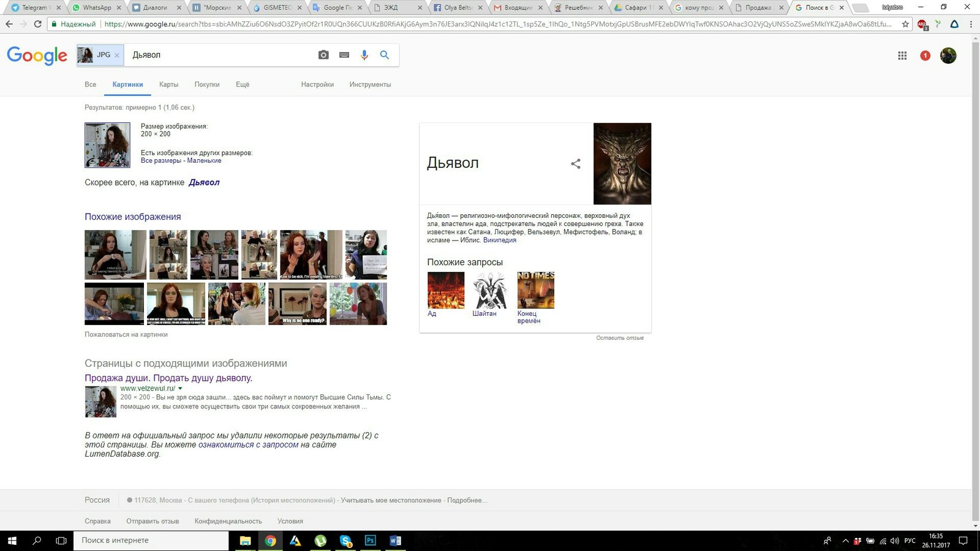
Task: Open the Конец времён related search thumbnail
Action: click(536, 290)
